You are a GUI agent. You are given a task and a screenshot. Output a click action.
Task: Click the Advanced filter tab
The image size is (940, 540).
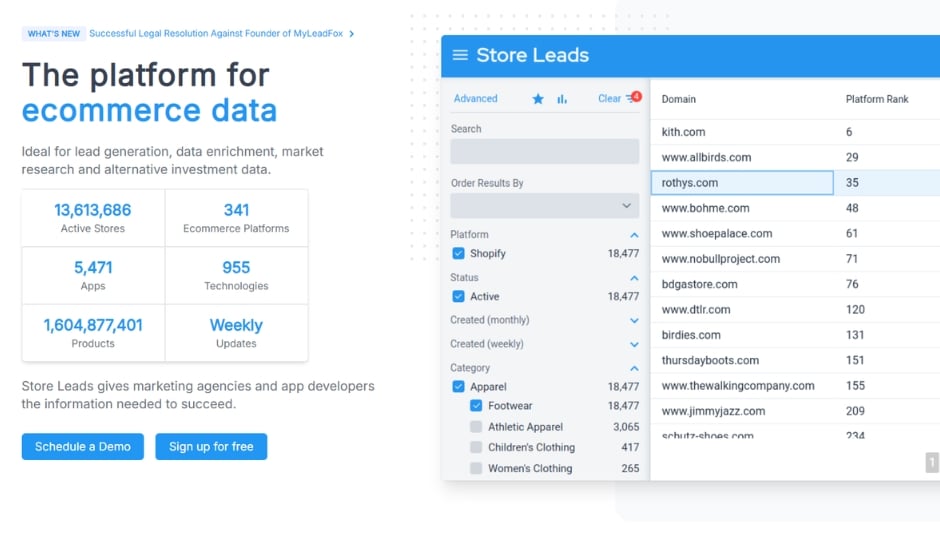(x=475, y=98)
